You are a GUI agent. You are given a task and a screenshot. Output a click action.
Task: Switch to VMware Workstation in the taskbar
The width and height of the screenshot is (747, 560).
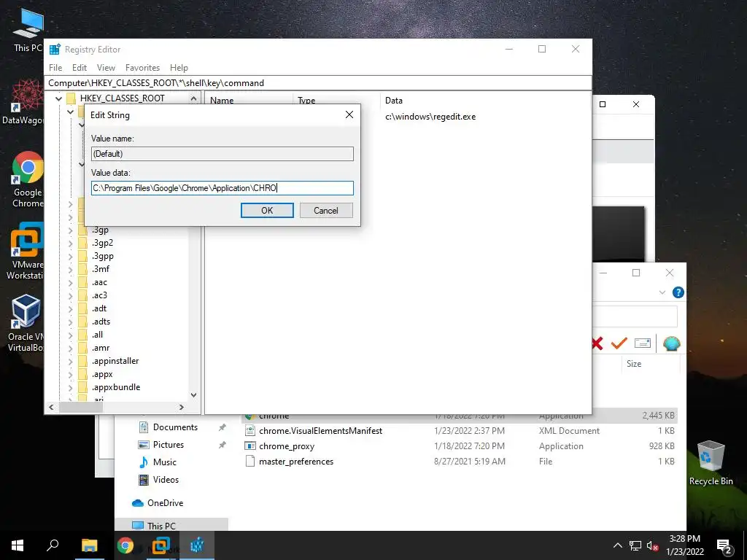tap(161, 545)
